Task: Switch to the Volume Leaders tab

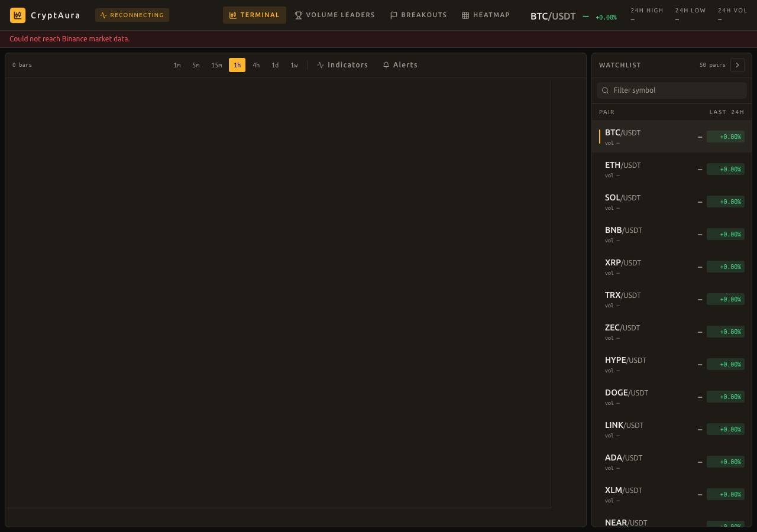Action: (x=335, y=15)
